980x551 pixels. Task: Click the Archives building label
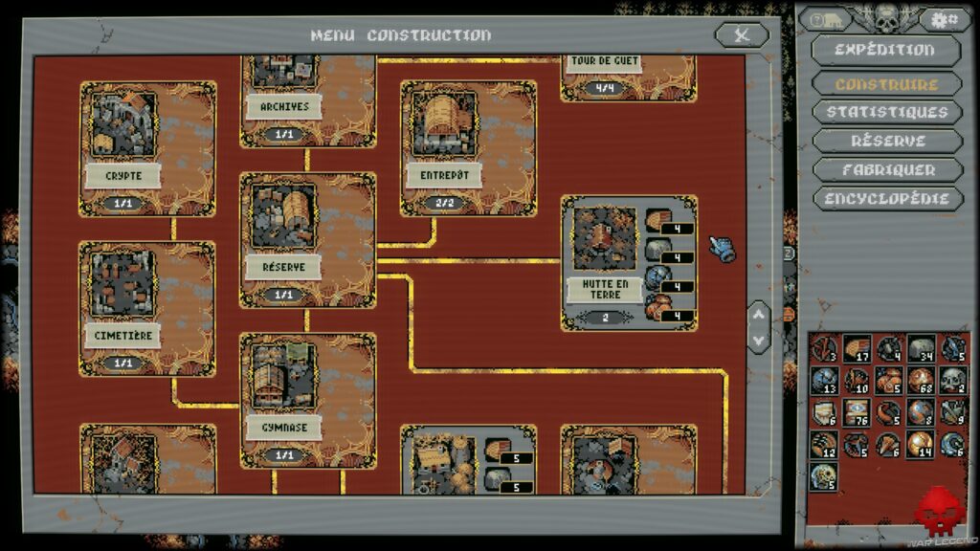[x=284, y=107]
